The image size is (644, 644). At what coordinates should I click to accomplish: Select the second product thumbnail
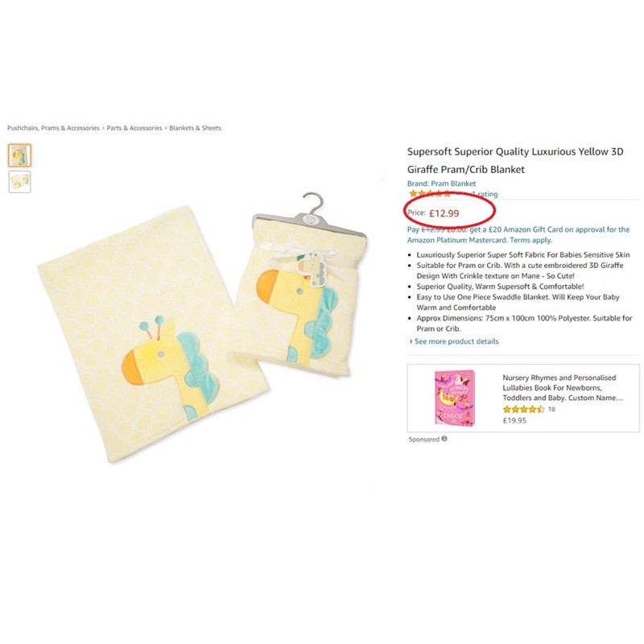(19, 182)
